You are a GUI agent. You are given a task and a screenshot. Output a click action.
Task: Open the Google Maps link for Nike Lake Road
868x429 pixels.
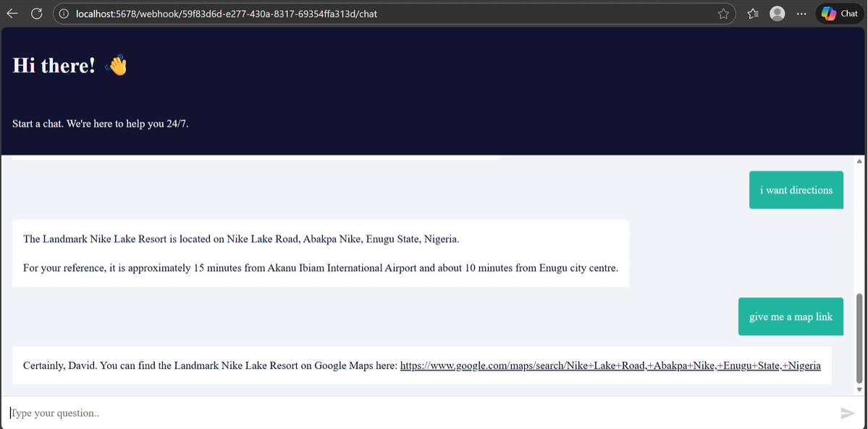tap(610, 366)
